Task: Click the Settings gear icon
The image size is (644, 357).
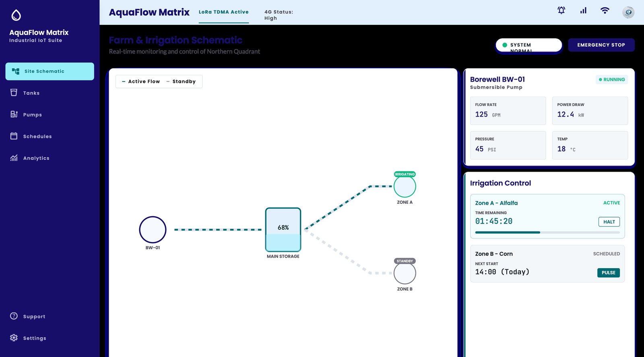Action: pyautogui.click(x=14, y=338)
